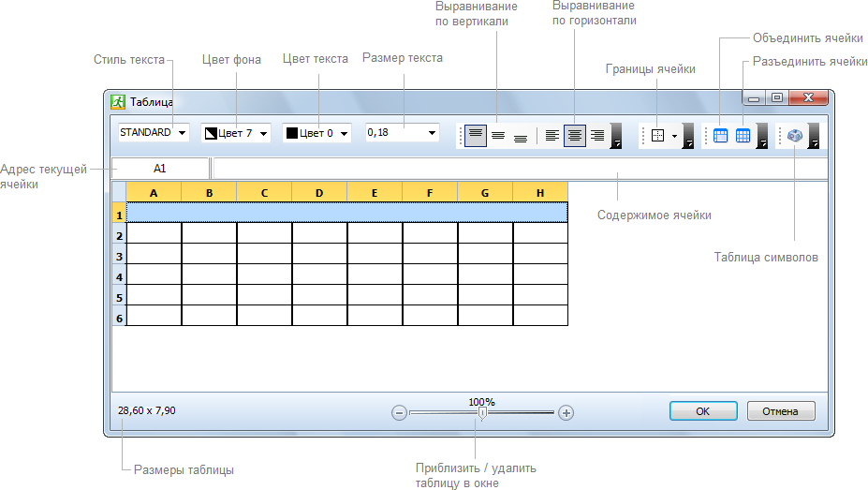This screenshot has width=868, height=490.
Task: Zoom out with the minus button
Action: click(399, 412)
